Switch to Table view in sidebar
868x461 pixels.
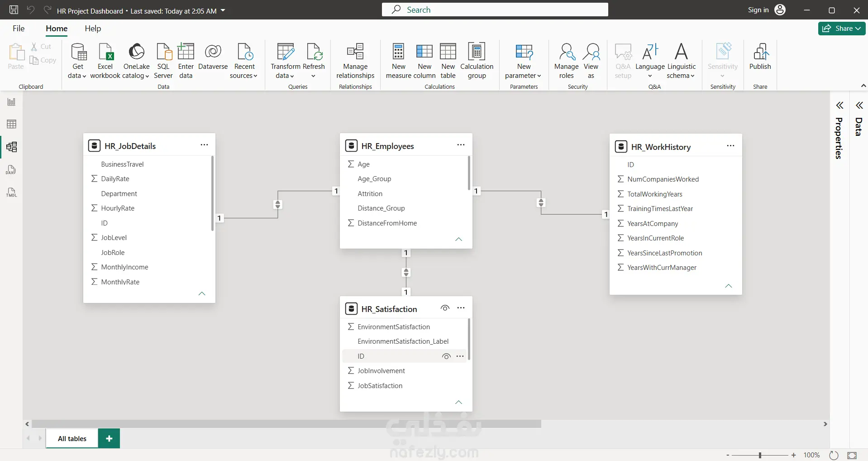[11, 124]
